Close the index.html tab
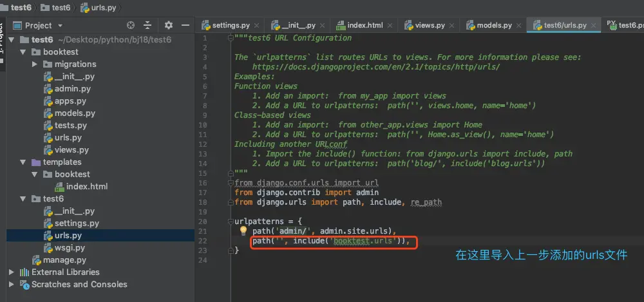The height and width of the screenshot is (302, 644). click(390, 26)
